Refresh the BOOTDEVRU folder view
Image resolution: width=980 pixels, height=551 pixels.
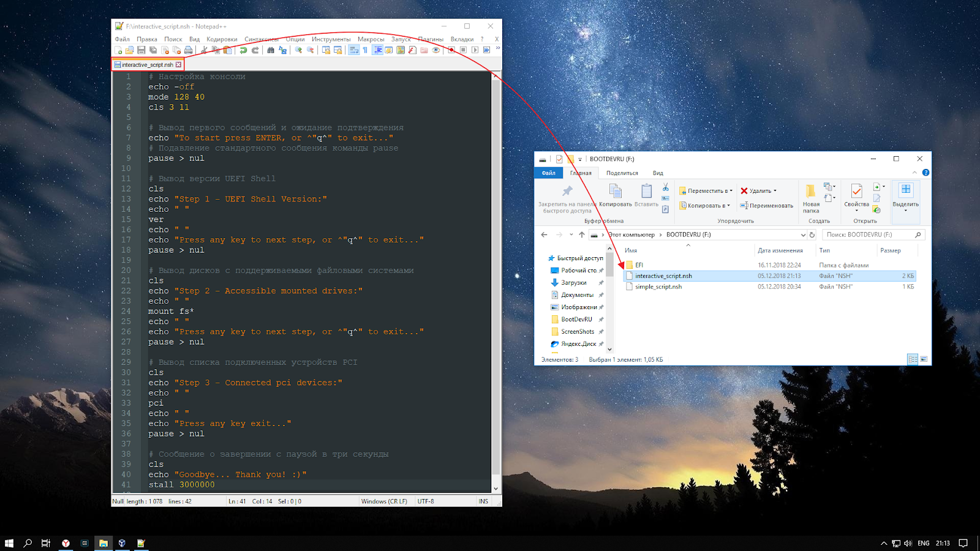pyautogui.click(x=812, y=234)
